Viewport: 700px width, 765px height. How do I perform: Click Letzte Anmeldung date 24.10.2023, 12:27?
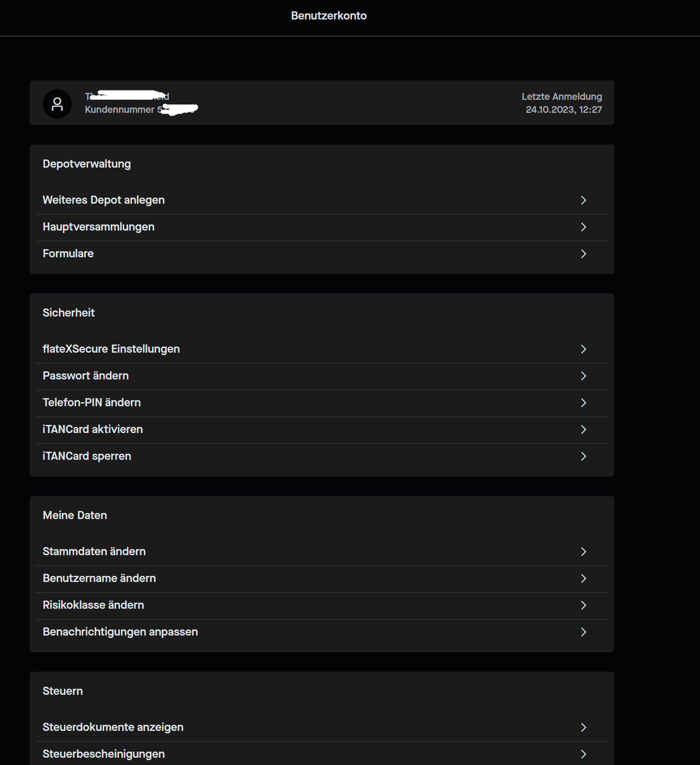tap(564, 110)
